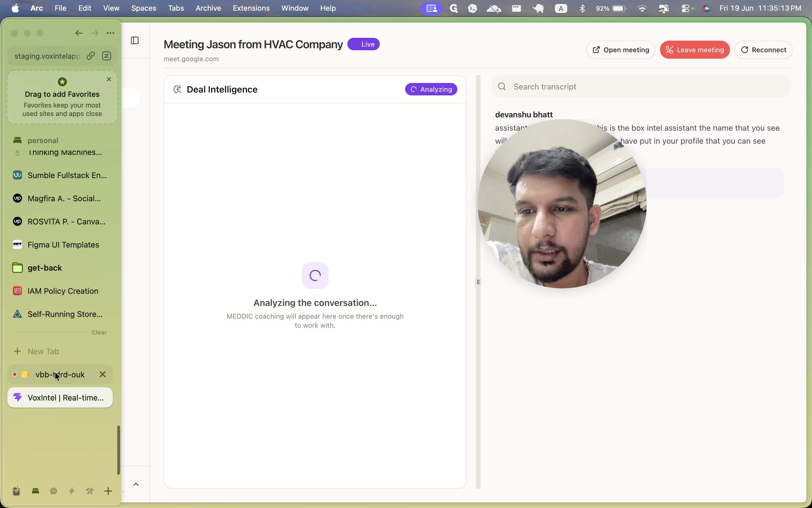
Task: Copy URL with the link icon
Action: (x=91, y=56)
